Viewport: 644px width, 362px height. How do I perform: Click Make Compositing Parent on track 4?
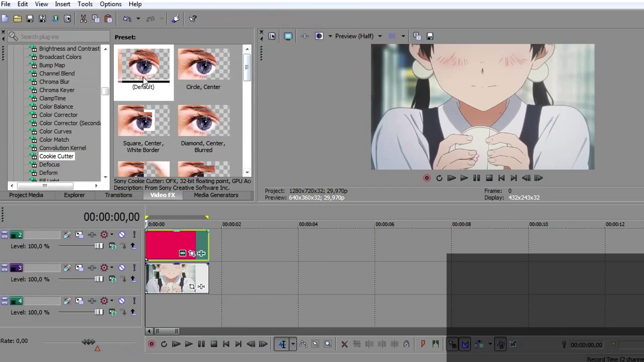coord(133,312)
